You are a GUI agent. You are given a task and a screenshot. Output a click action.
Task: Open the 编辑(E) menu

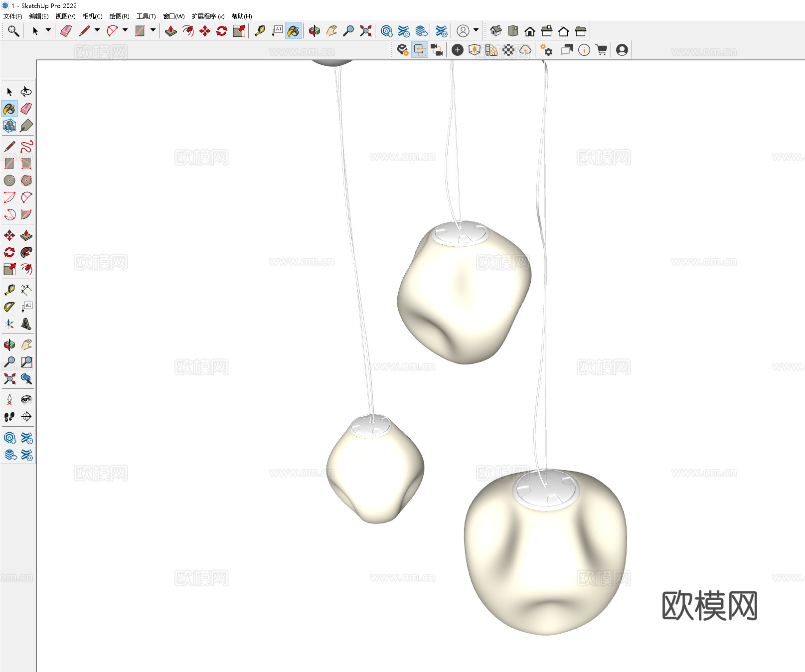tap(39, 16)
